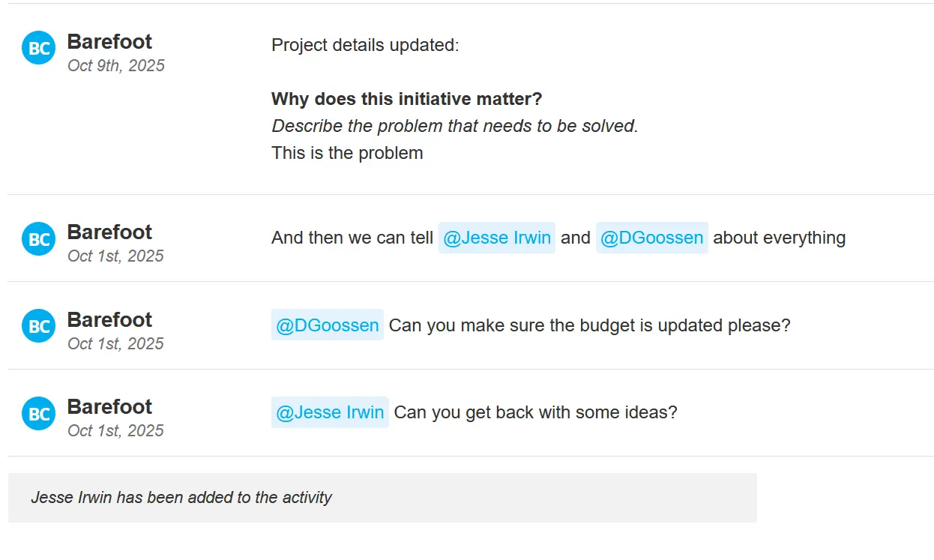The height and width of the screenshot is (560, 934).
Task: Click the Oct 1st timestamp on the ideas comment
Action: (115, 430)
